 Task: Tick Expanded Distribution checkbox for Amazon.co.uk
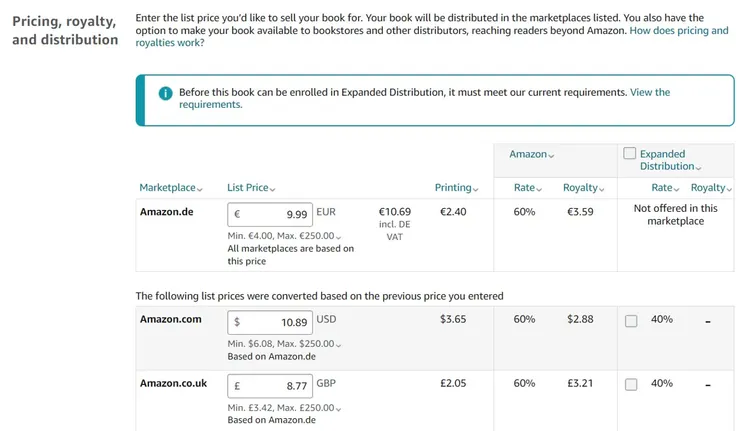631,385
